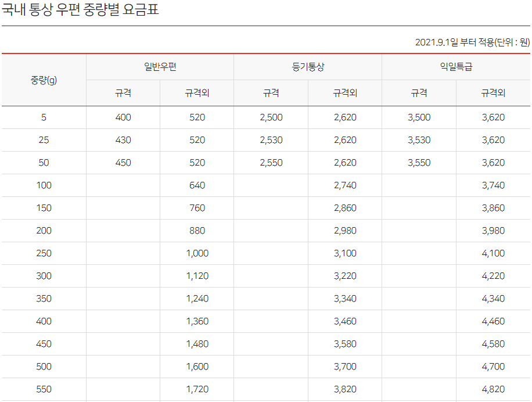
Task: Click the price '3,740'
Action: click(x=493, y=185)
